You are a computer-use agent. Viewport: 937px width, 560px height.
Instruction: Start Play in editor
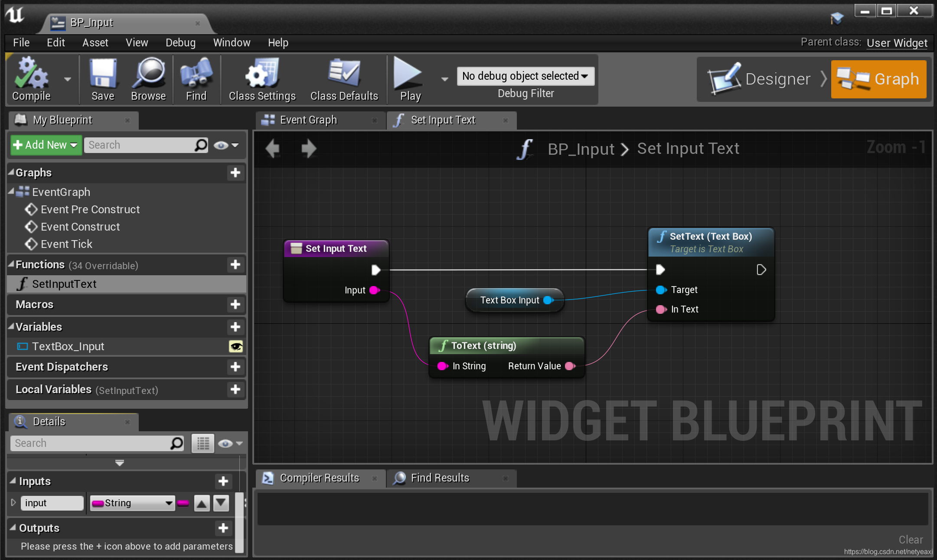coord(410,79)
